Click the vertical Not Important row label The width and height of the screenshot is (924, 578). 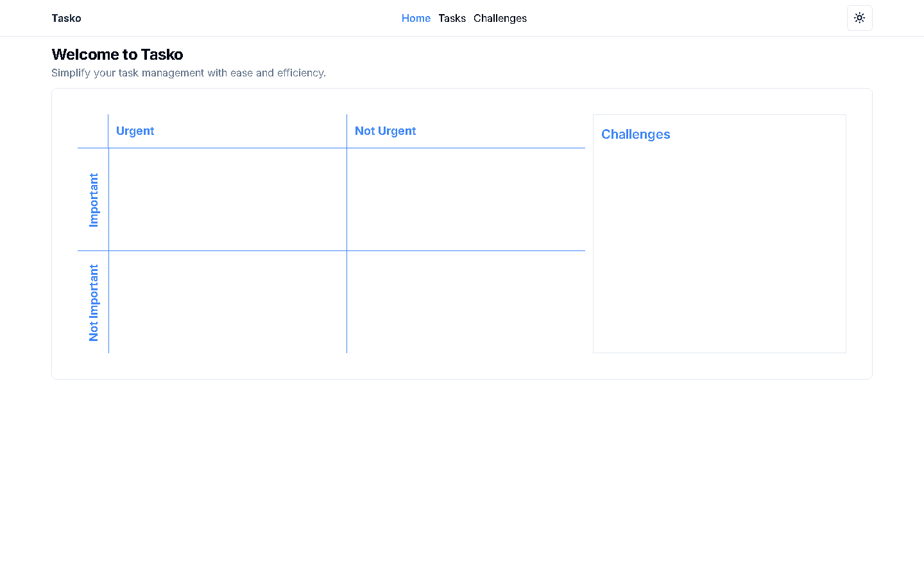(x=94, y=302)
